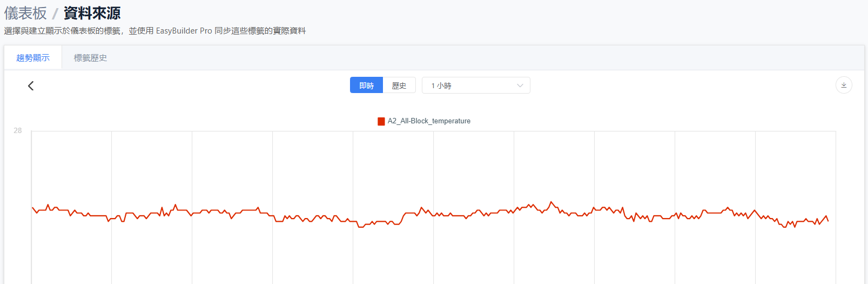868x284 pixels.
Task: Click the leftmost start of the temperature line
Action: tap(32, 208)
